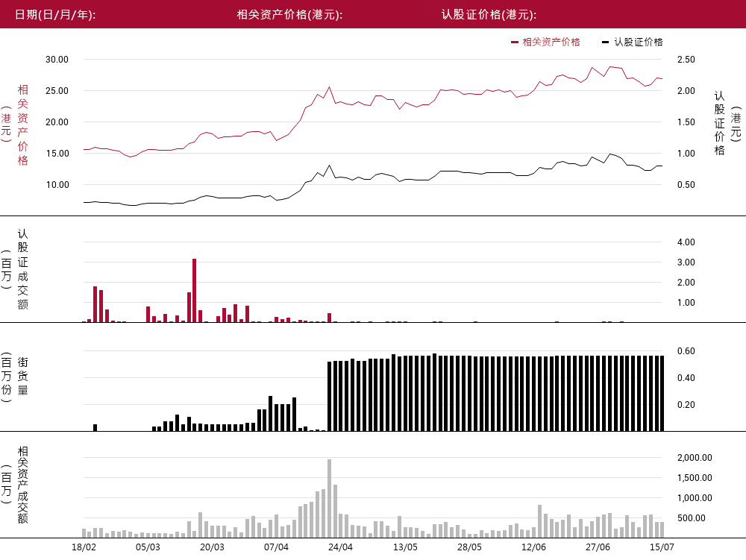Click the 0.20 outstanding quantity axis value
This screenshot has width=746, height=560.
[x=686, y=405]
